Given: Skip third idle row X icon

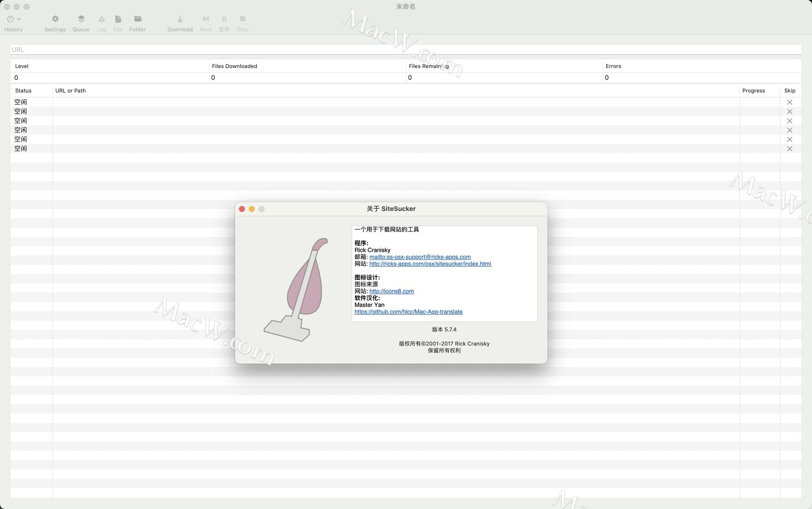Looking at the screenshot, I should tap(789, 121).
